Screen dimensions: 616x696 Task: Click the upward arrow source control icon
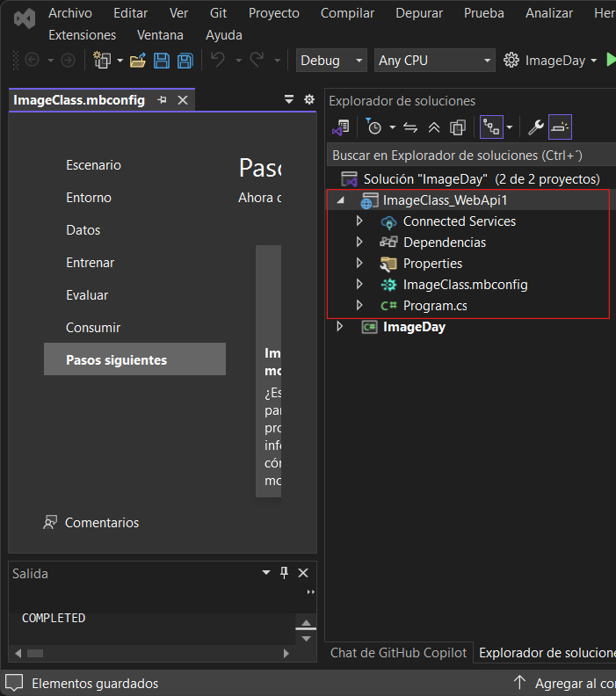[519, 683]
